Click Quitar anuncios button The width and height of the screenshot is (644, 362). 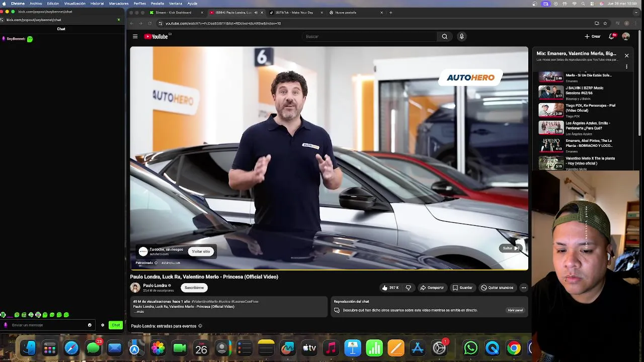(x=497, y=288)
